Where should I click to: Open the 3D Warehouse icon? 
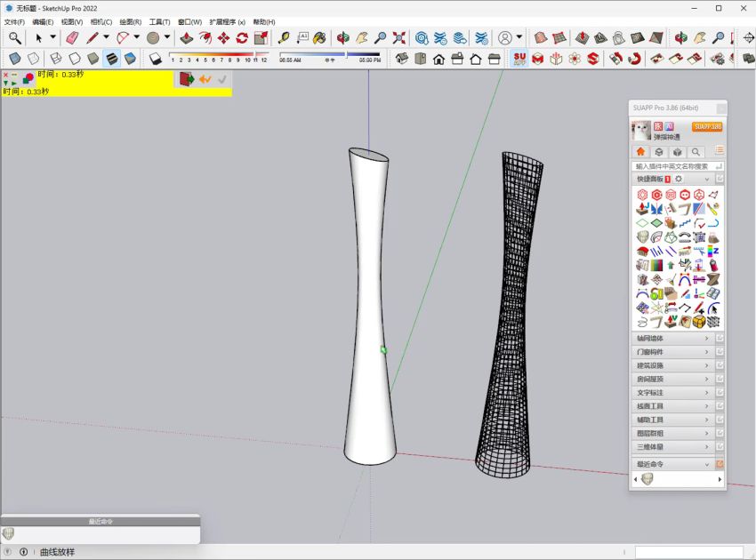(x=422, y=37)
